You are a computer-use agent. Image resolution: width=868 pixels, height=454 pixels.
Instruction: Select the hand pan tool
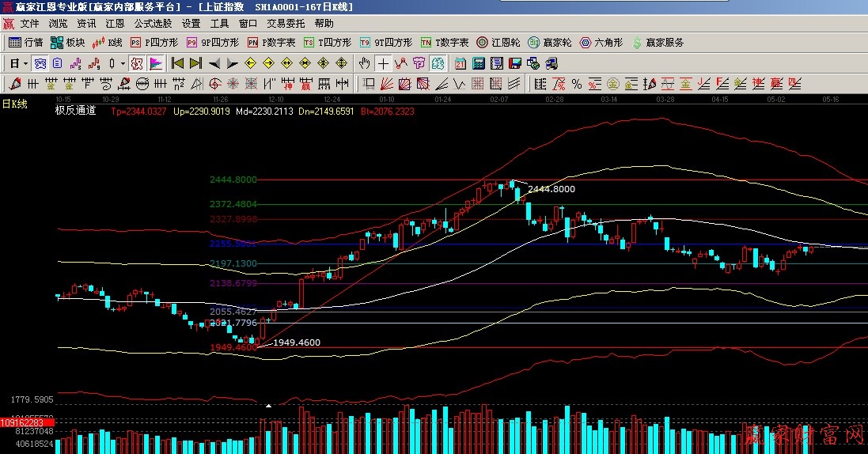coord(364,63)
